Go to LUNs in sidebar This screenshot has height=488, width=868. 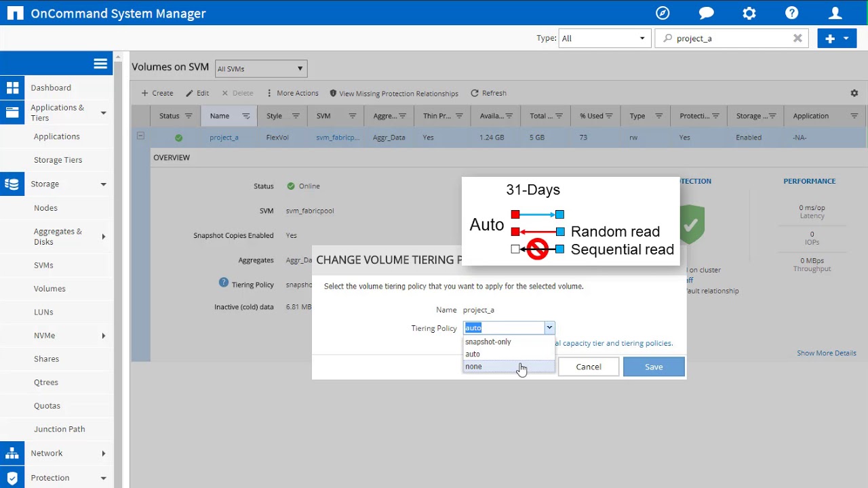(x=43, y=312)
